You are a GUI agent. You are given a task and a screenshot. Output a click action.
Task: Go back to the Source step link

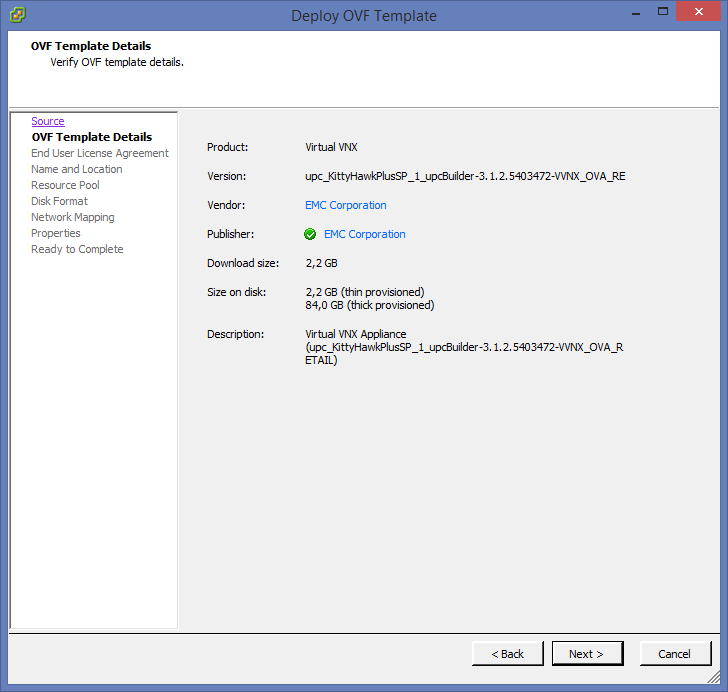click(x=48, y=121)
